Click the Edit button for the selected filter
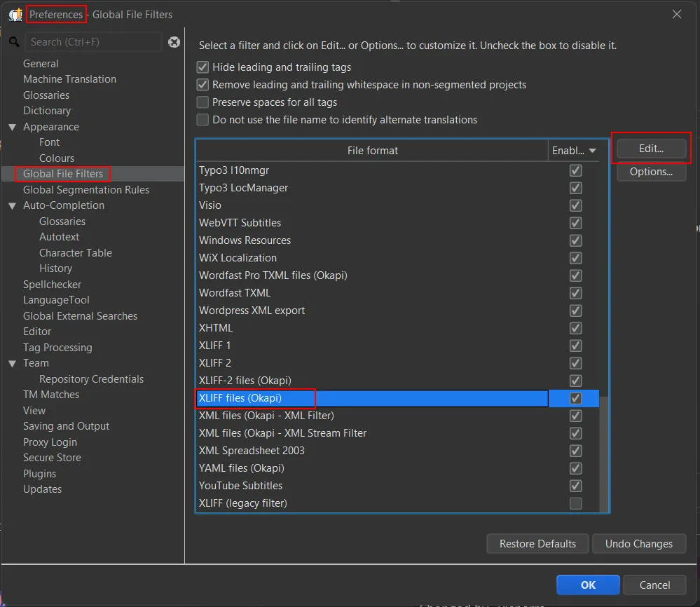The height and width of the screenshot is (607, 700). [x=651, y=148]
